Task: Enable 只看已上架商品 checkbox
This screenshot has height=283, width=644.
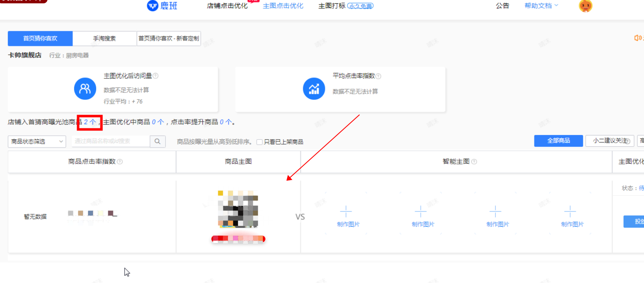Action: 260,142
